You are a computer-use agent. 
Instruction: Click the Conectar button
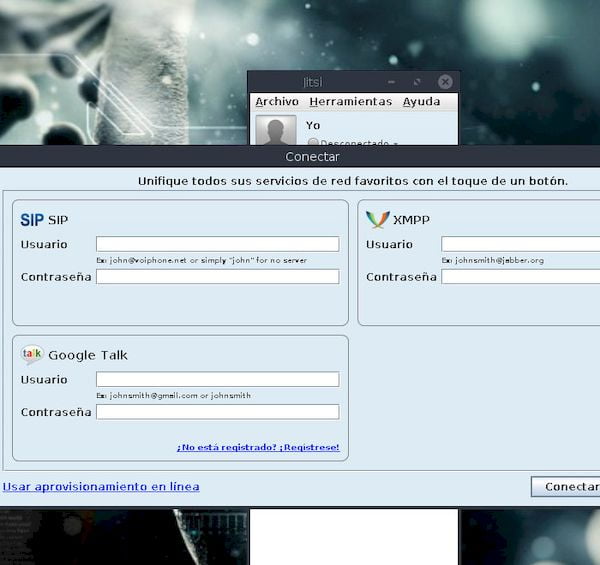pos(566,487)
